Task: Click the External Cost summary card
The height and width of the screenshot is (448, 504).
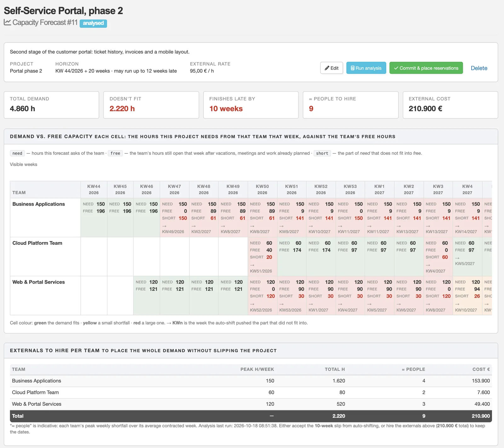Action: click(x=450, y=105)
